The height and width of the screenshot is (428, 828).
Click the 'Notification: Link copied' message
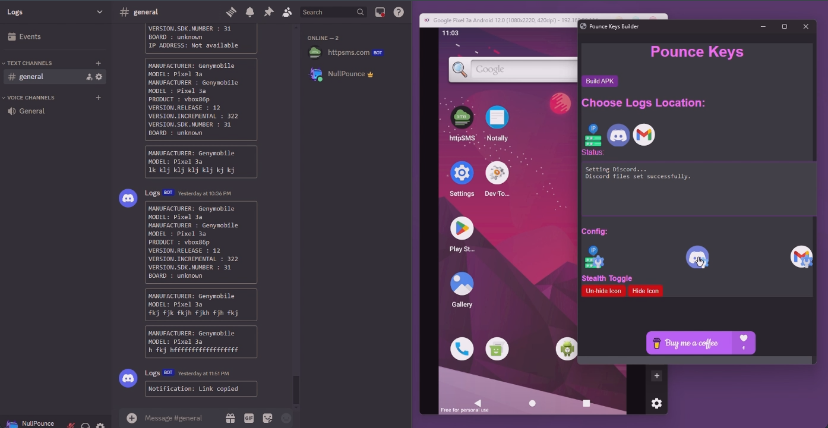[x=201, y=389]
